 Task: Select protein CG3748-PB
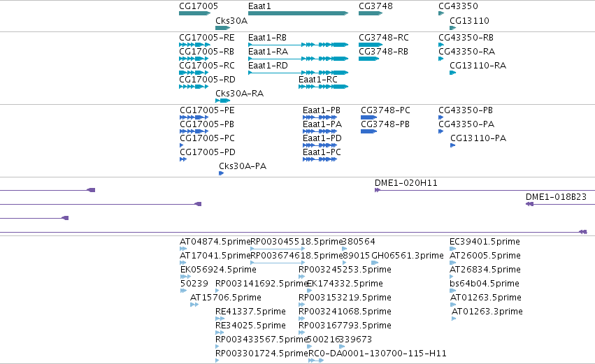(369, 131)
